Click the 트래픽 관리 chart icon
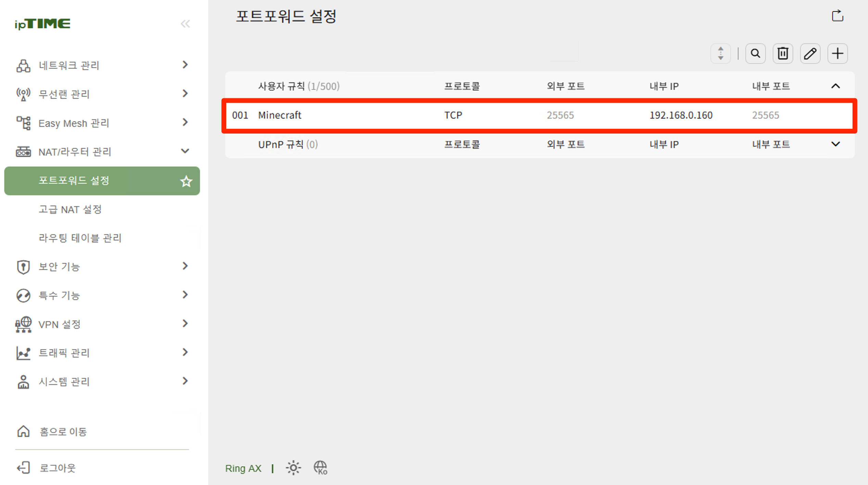 23,353
